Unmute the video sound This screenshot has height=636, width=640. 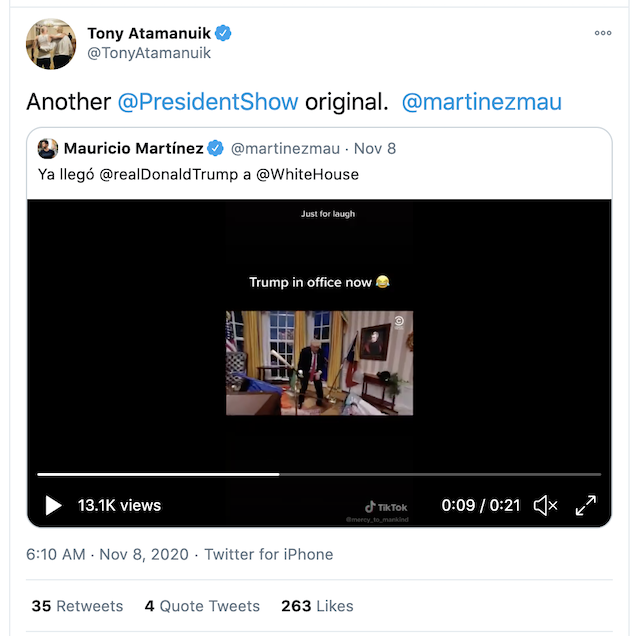545,506
